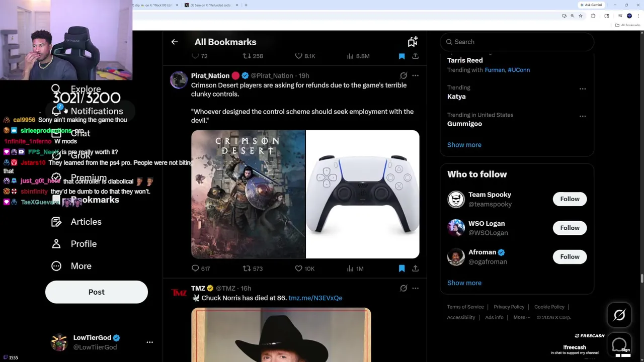The width and height of the screenshot is (644, 362).
Task: Click the Post button
Action: coord(97,292)
